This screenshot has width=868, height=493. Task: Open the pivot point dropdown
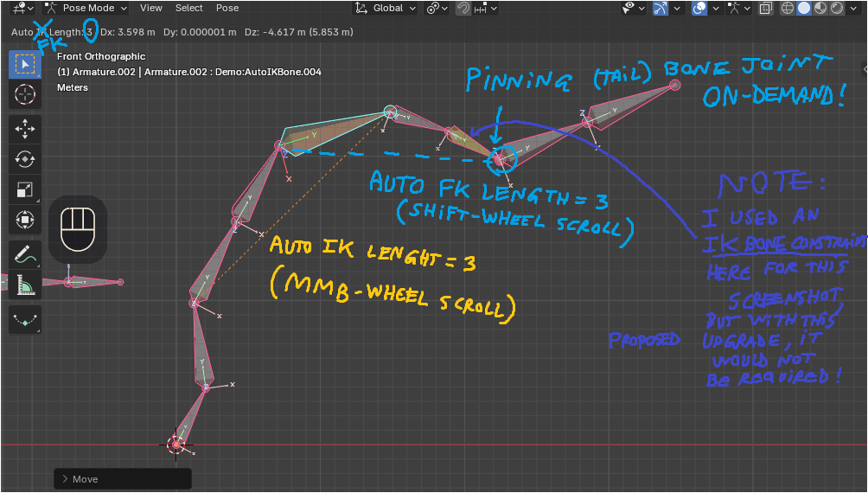(x=437, y=8)
